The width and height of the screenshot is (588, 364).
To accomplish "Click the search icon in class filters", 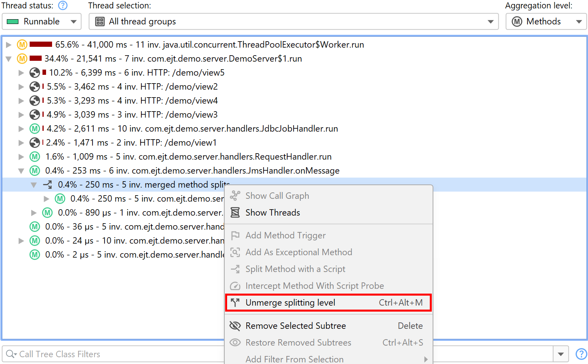I will 11,354.
